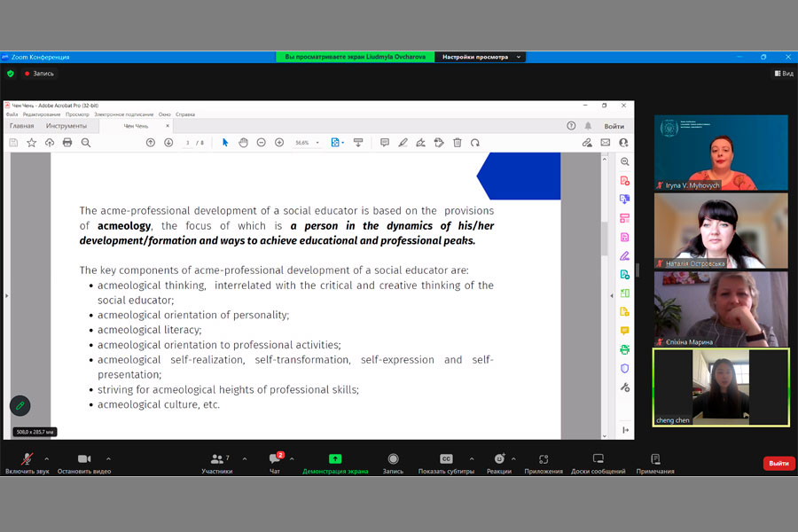Click the green Share Screen icon
798x532 pixels.
tap(335, 459)
